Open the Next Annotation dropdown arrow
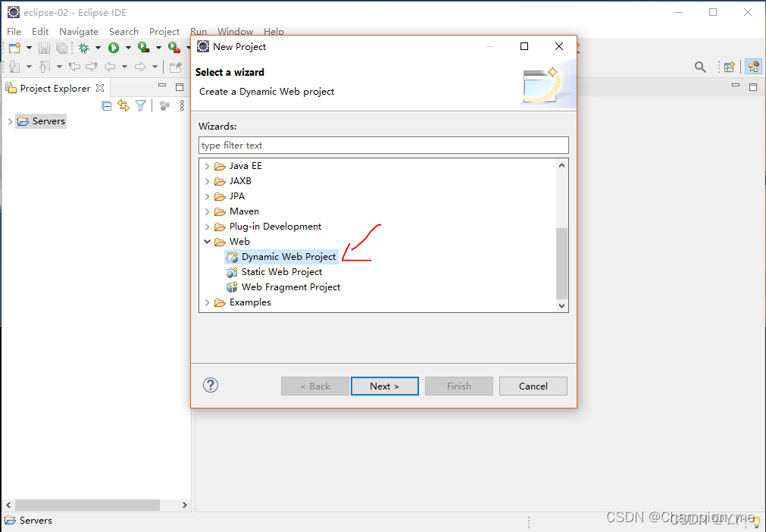766x532 pixels. tap(29, 67)
